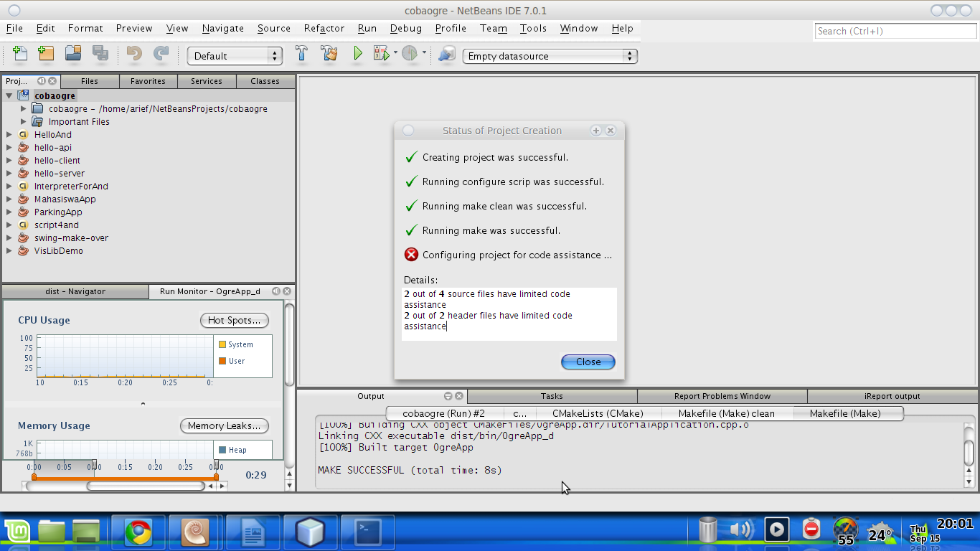Open the Empty datasource dropdown
The image size is (980, 551).
[550, 56]
